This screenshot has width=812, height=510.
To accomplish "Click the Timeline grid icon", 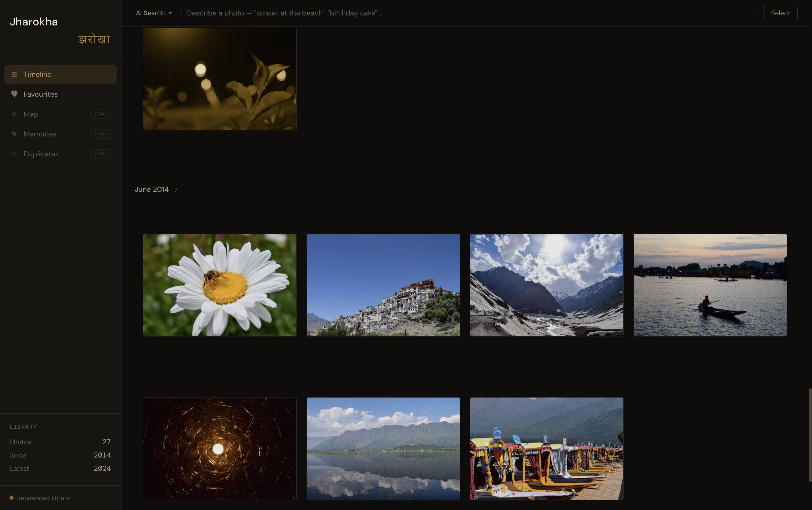I will [14, 75].
